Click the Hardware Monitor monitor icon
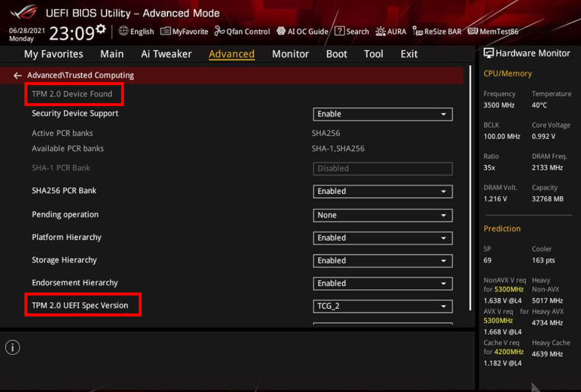The width and height of the screenshot is (581, 392). click(x=488, y=53)
